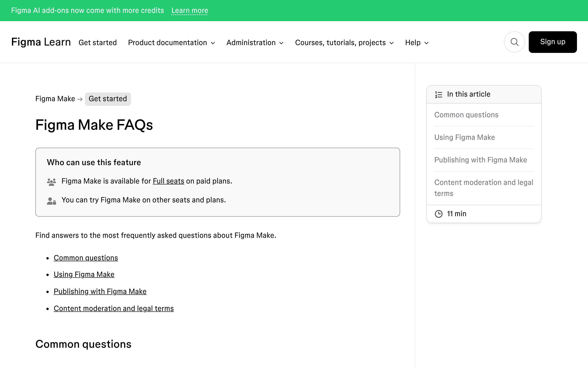Image resolution: width=588 pixels, height=368 pixels.
Task: Open the Full seats link
Action: coord(168,181)
